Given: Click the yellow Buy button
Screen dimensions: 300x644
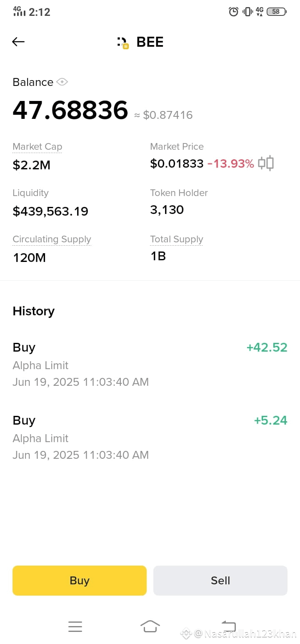Looking at the screenshot, I should click(x=80, y=580).
